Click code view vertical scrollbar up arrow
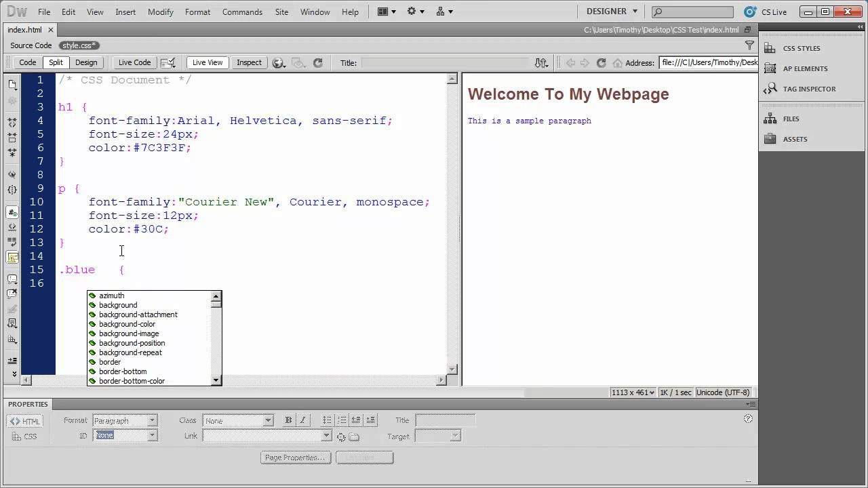 (452, 79)
